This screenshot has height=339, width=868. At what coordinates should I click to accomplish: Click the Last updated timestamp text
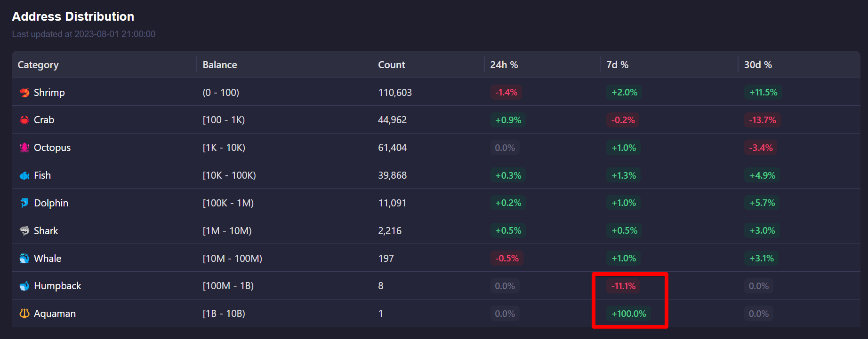point(84,34)
